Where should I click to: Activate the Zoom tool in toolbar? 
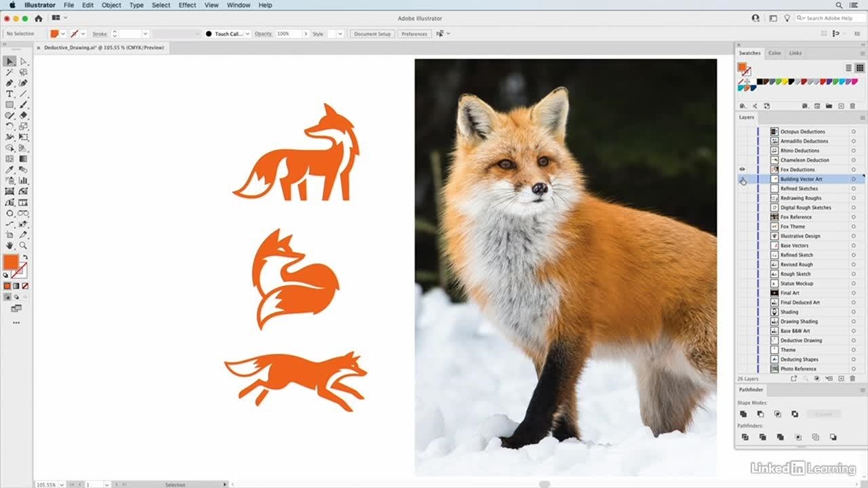point(24,245)
